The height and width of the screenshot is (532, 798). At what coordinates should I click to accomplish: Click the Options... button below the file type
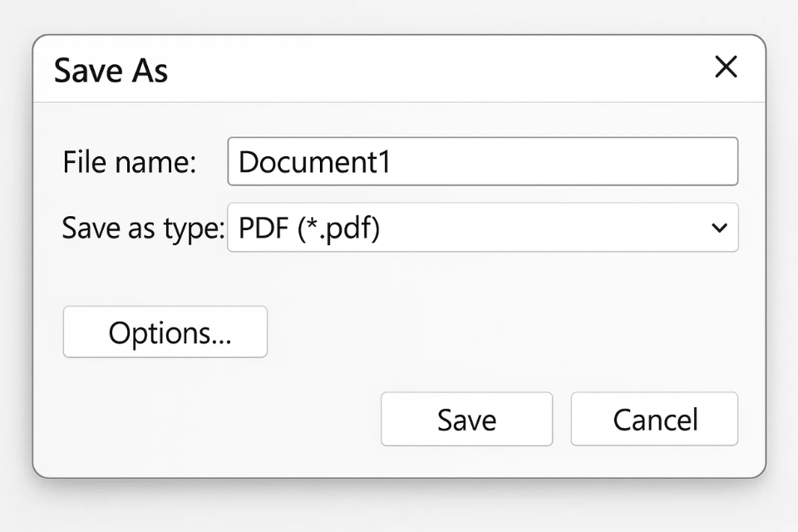coord(165,332)
